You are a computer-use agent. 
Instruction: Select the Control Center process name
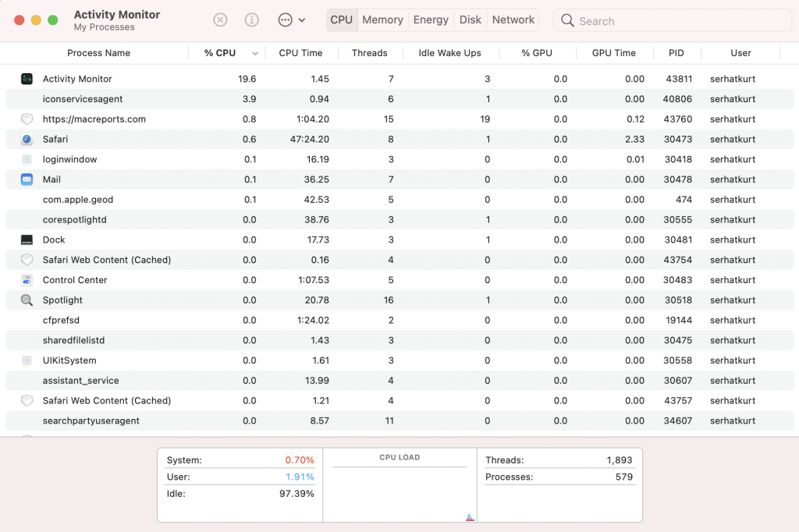tap(75, 280)
